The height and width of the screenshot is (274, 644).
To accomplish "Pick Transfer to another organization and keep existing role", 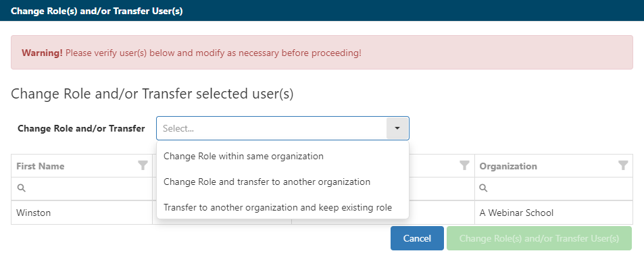I will pos(277,207).
